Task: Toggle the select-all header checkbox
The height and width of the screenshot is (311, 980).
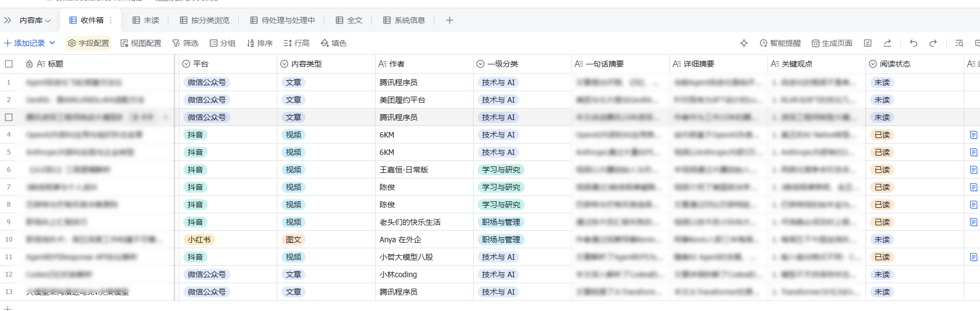Action: tap(9, 64)
